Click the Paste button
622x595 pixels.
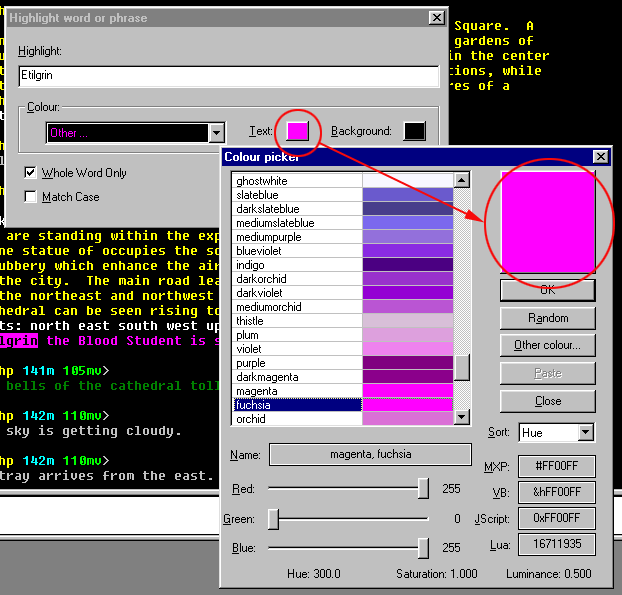548,373
